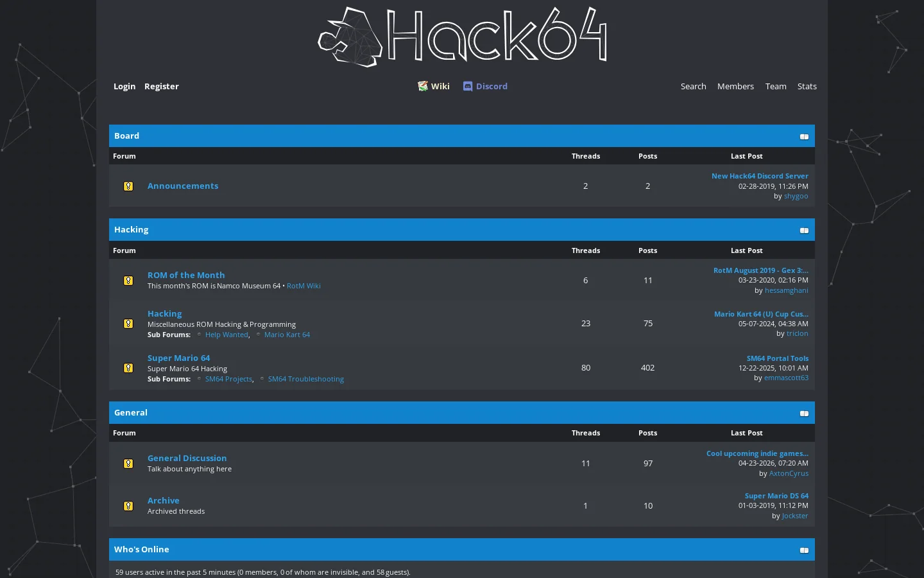Click the Hacking forum status icon
The width and height of the screenshot is (924, 578).
point(128,324)
